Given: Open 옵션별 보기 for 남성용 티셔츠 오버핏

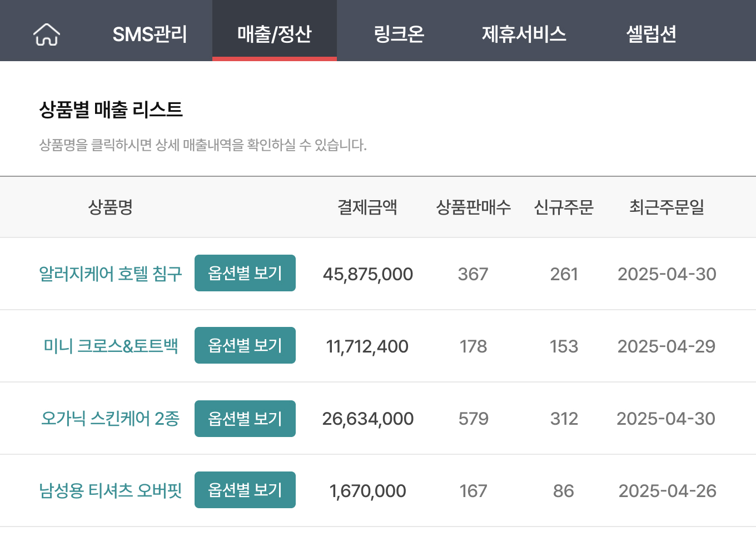Looking at the screenshot, I should 245,490.
